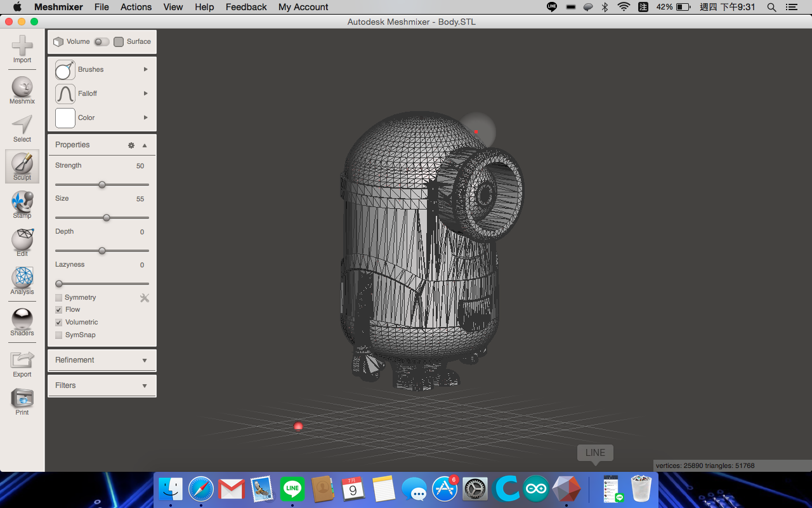Open Arduino app in the dock
The image size is (812, 508).
[x=536, y=489]
